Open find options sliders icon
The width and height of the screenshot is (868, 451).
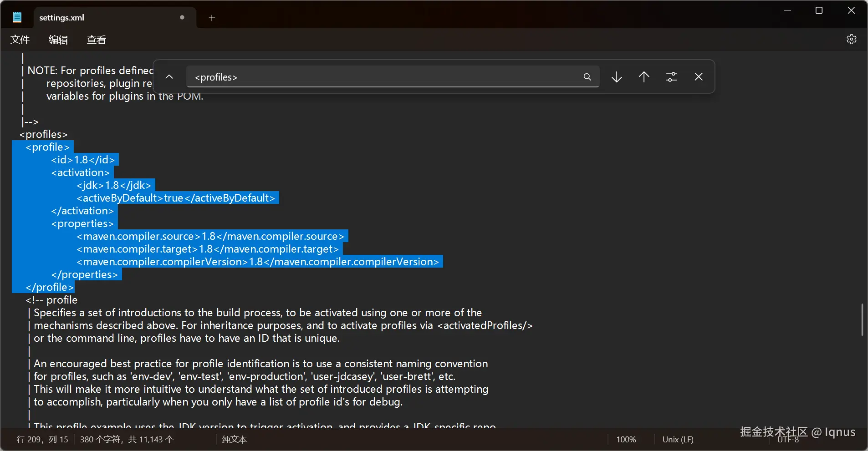[x=671, y=77]
